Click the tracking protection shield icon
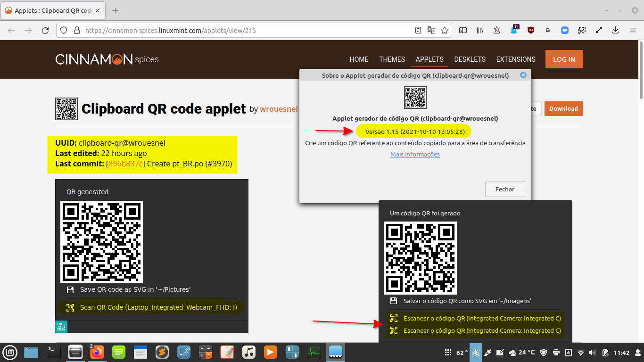Viewport: 644px width, 362px height. tap(63, 30)
